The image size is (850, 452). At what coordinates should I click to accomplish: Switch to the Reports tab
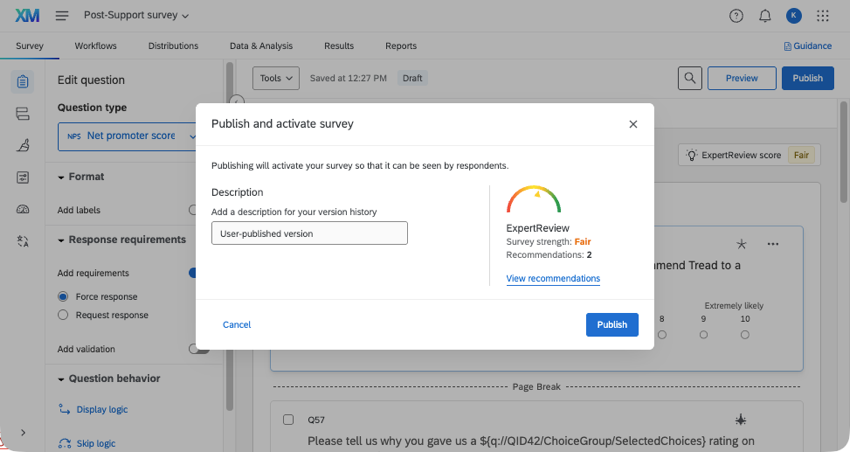click(401, 46)
